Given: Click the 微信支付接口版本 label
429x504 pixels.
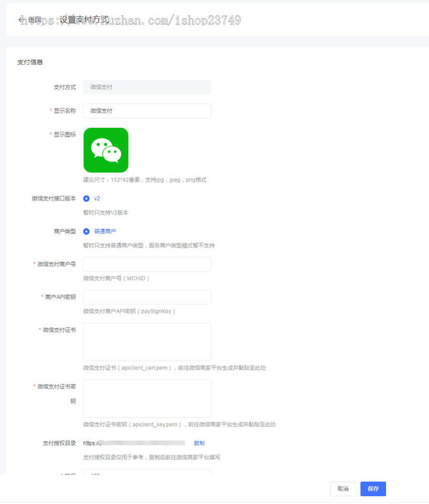Looking at the screenshot, I should pos(54,199).
